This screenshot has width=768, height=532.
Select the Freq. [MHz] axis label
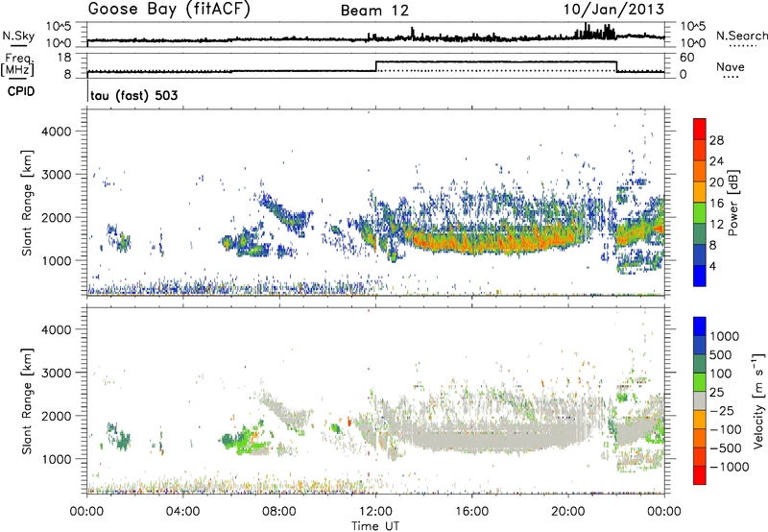pyautogui.click(x=17, y=64)
